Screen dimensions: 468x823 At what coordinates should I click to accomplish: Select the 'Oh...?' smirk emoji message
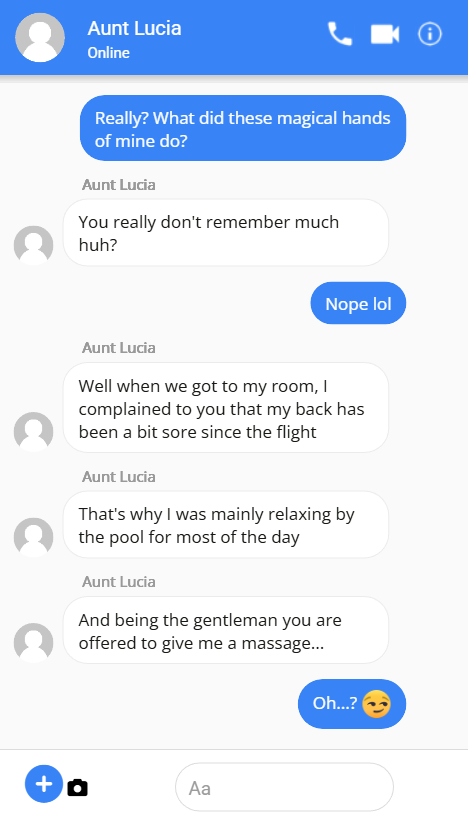pos(352,704)
